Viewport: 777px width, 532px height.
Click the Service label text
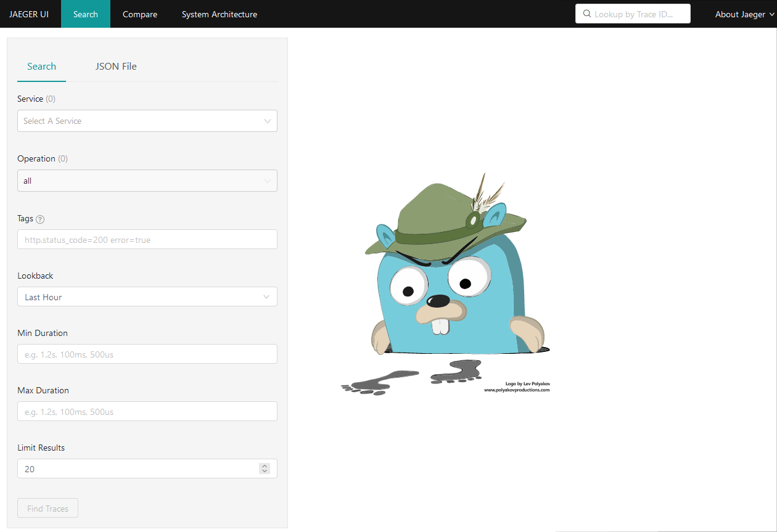(x=30, y=99)
